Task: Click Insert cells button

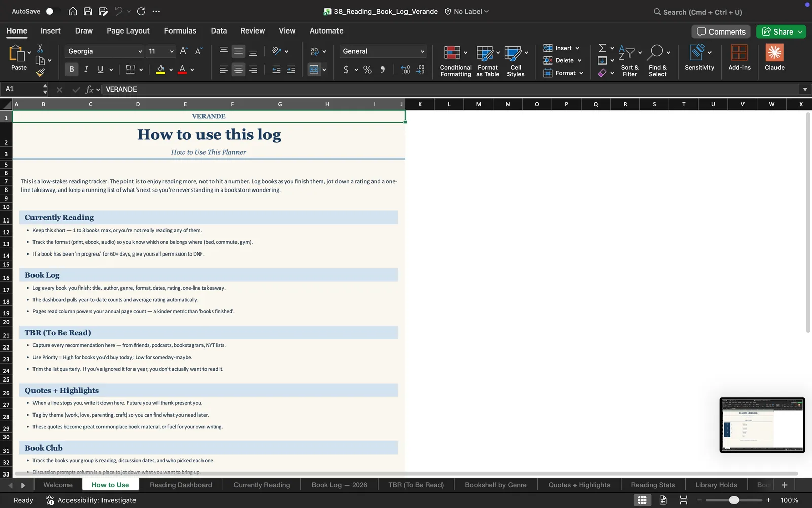Action: (x=561, y=48)
